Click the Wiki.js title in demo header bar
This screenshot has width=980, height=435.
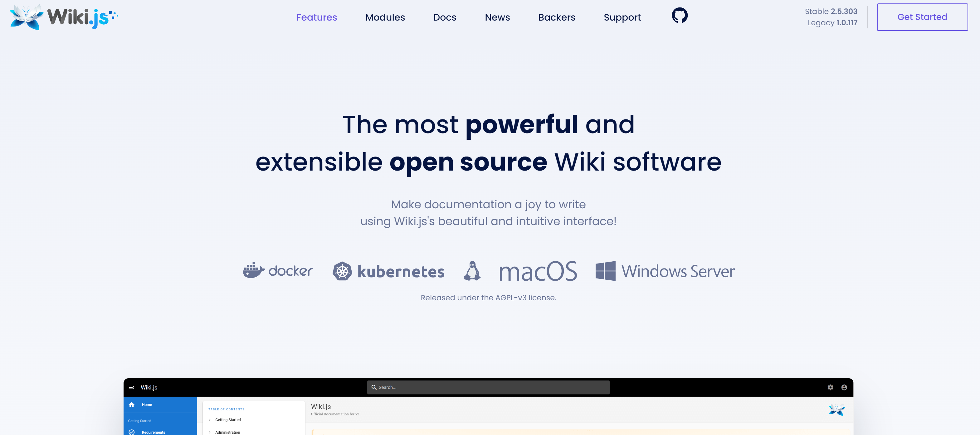pos(149,388)
